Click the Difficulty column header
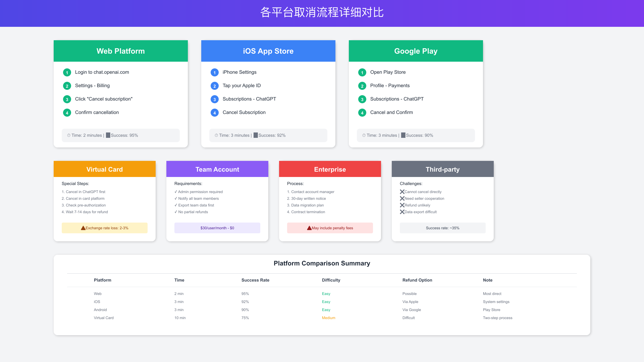This screenshot has width=644, height=362. 331,280
